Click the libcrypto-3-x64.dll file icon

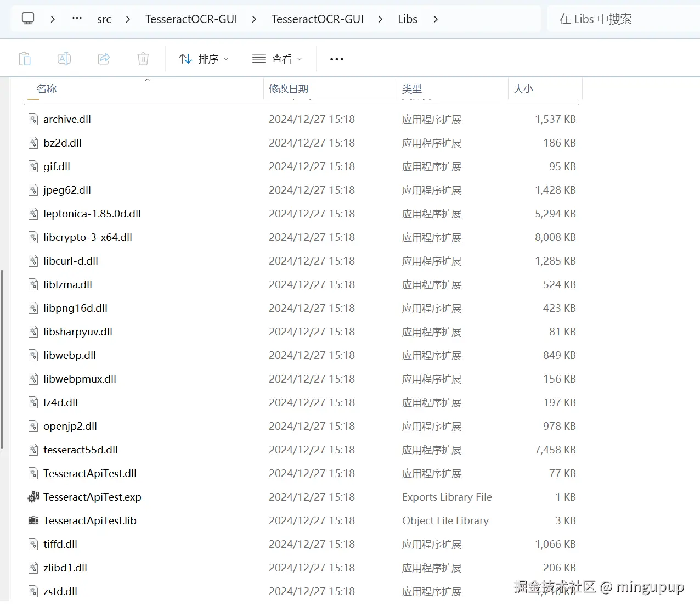[33, 237]
